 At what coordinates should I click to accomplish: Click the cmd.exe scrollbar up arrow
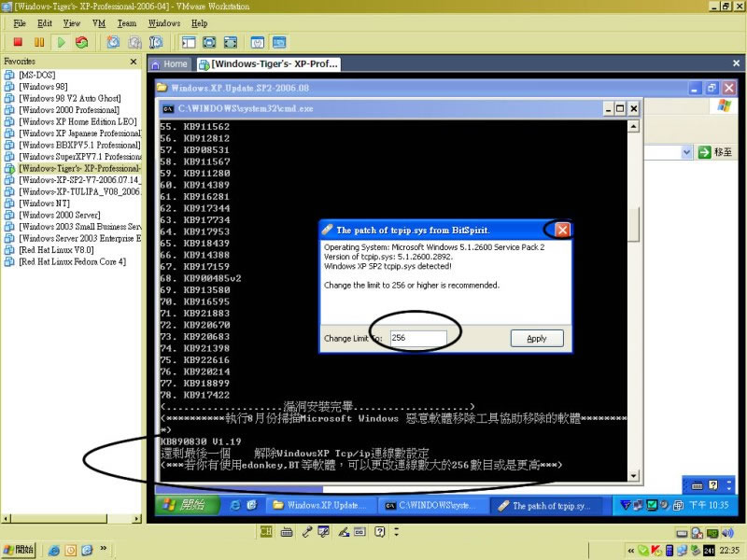633,126
